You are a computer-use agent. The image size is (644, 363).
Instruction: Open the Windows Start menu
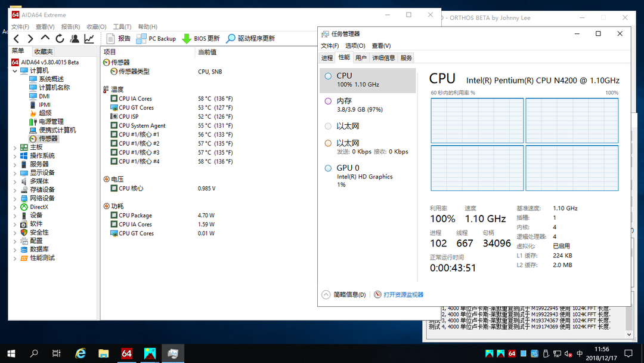coord(11,353)
